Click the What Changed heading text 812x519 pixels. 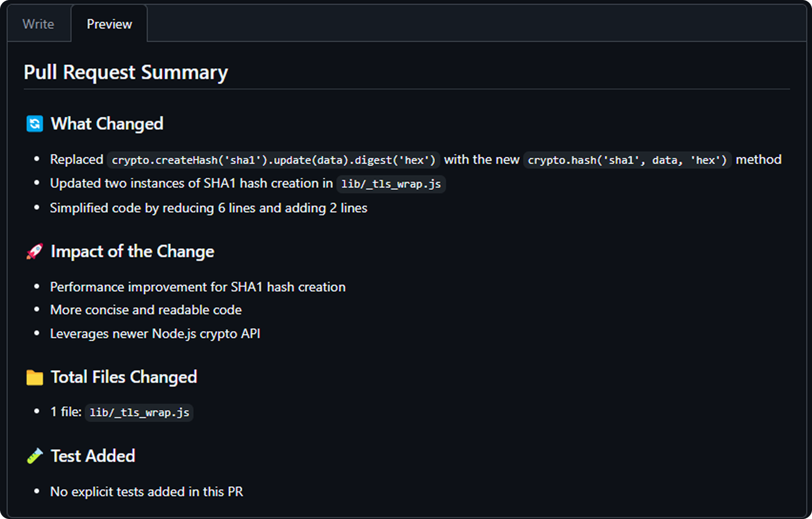107,124
